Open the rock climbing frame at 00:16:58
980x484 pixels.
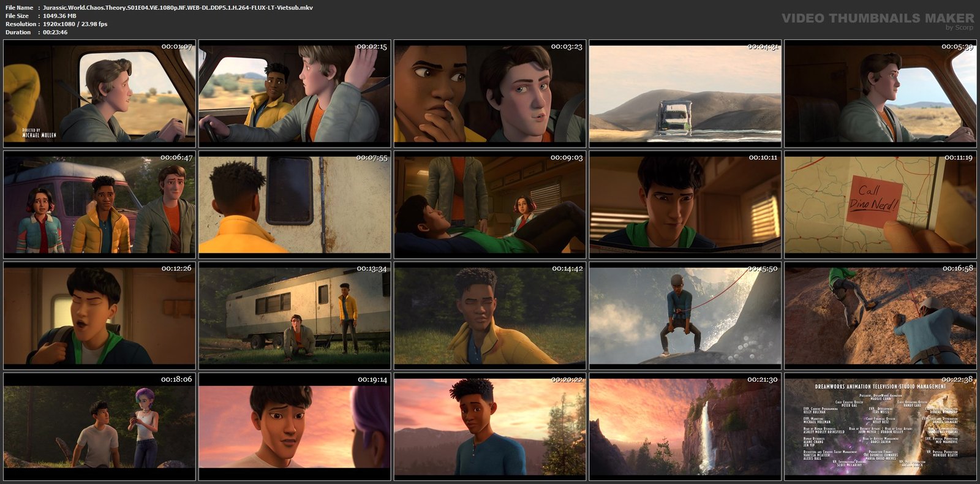pyautogui.click(x=880, y=316)
